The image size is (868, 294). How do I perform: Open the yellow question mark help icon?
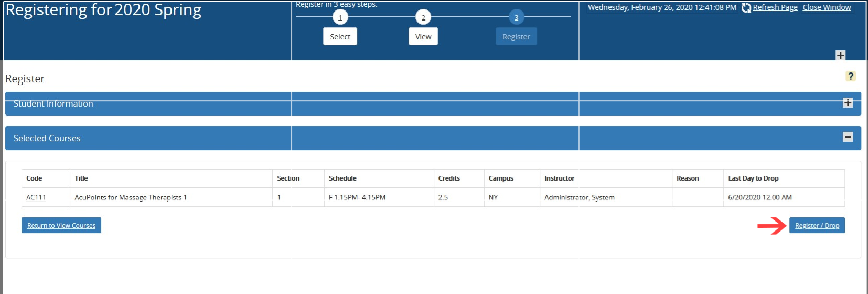pyautogui.click(x=850, y=76)
